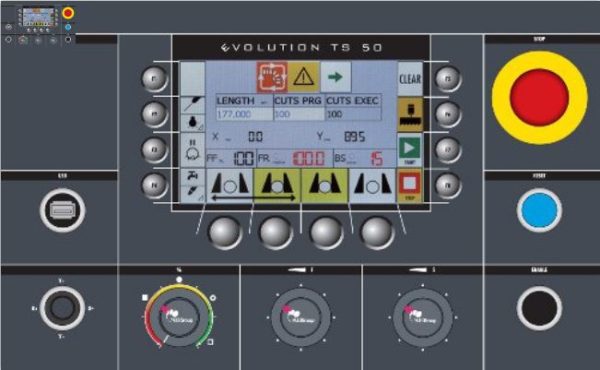The height and width of the screenshot is (370, 600).
Task: Click the black enable push button
Action: click(539, 308)
